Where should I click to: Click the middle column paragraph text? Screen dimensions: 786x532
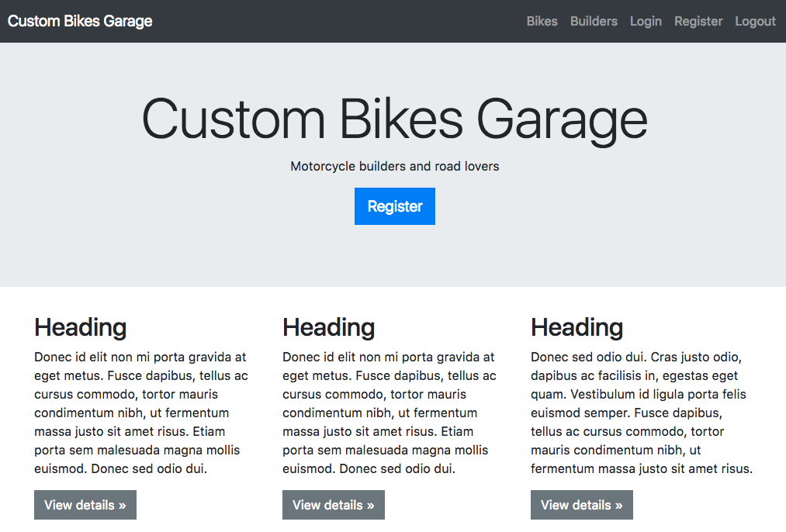tap(390, 413)
